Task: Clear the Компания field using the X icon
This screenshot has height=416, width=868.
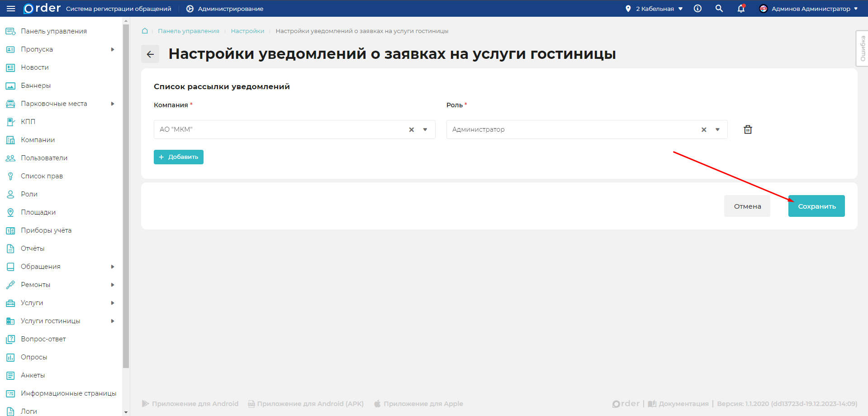Action: tap(411, 129)
